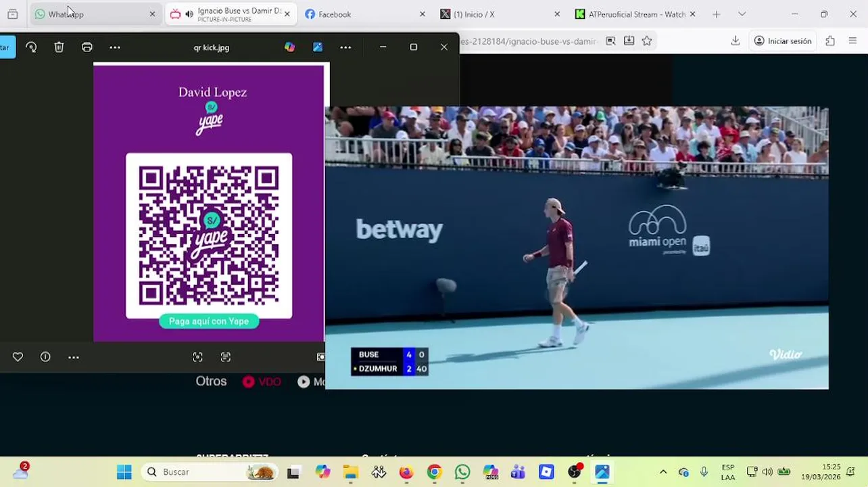Click the Buscar taskbar search box
This screenshot has height=487, width=868.
pos(210,472)
